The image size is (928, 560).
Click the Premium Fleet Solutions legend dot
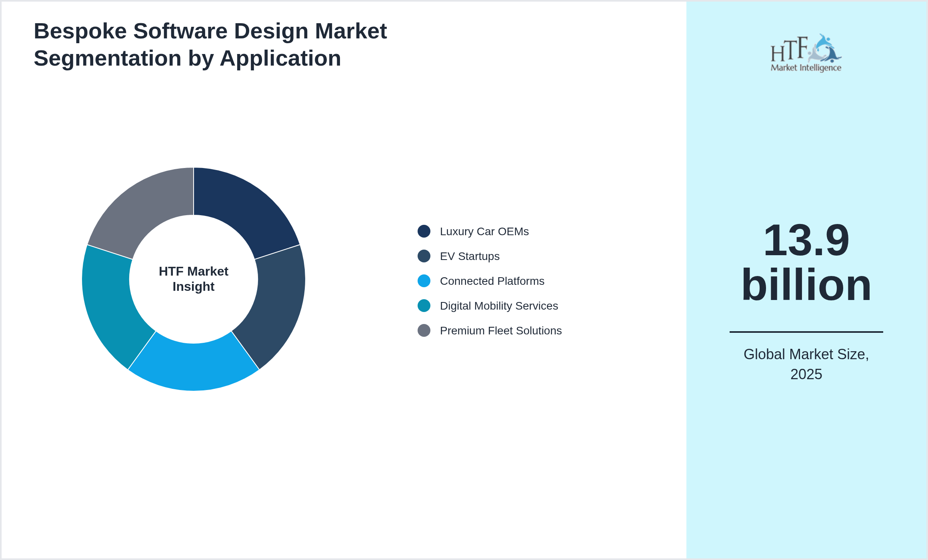pos(424,330)
